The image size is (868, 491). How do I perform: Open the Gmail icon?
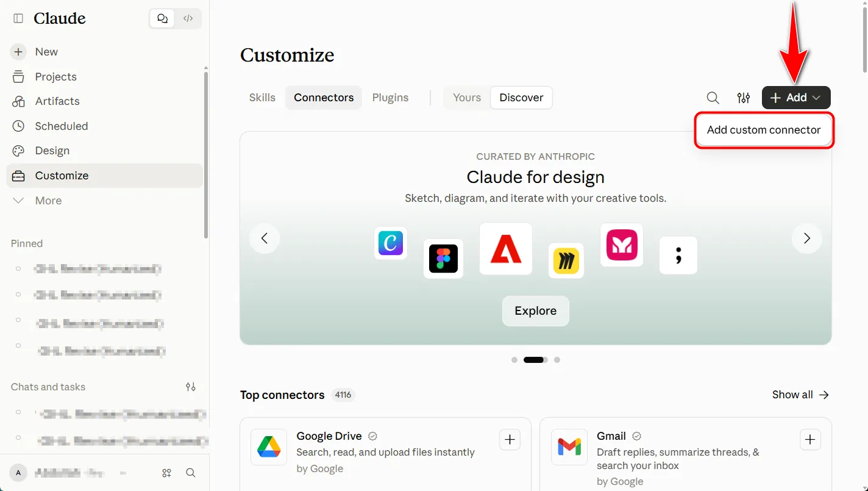pos(569,447)
